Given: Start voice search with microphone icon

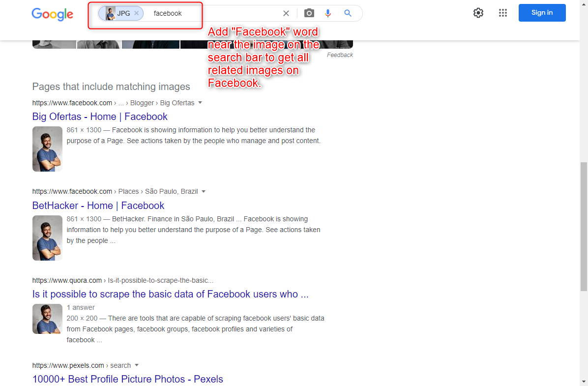Looking at the screenshot, I should pyautogui.click(x=328, y=13).
